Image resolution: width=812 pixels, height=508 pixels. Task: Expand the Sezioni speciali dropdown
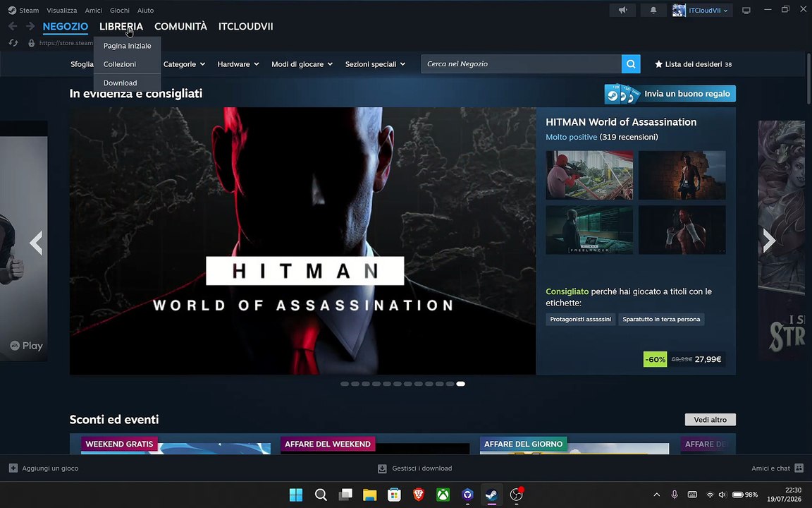375,64
